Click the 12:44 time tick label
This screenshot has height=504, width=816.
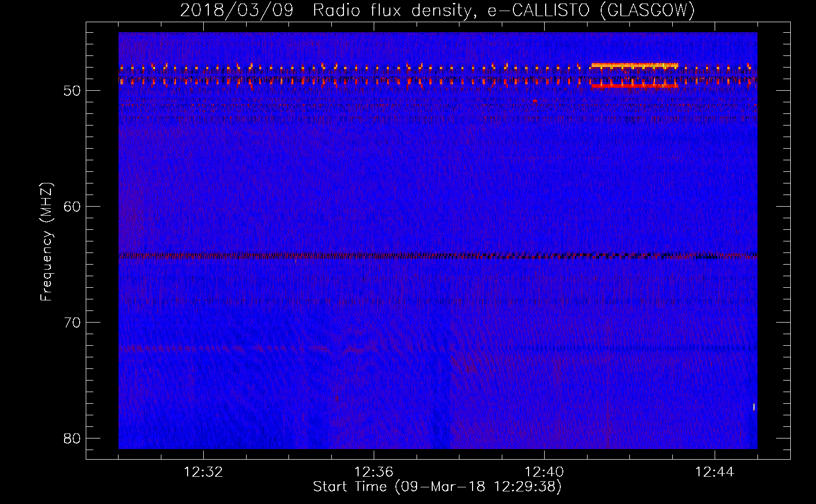(715, 472)
